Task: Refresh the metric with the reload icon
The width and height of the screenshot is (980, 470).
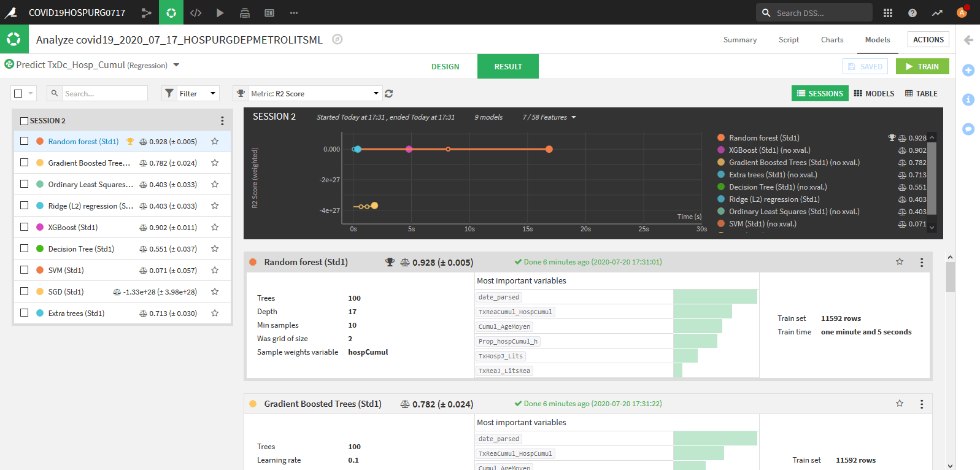Action: 388,94
